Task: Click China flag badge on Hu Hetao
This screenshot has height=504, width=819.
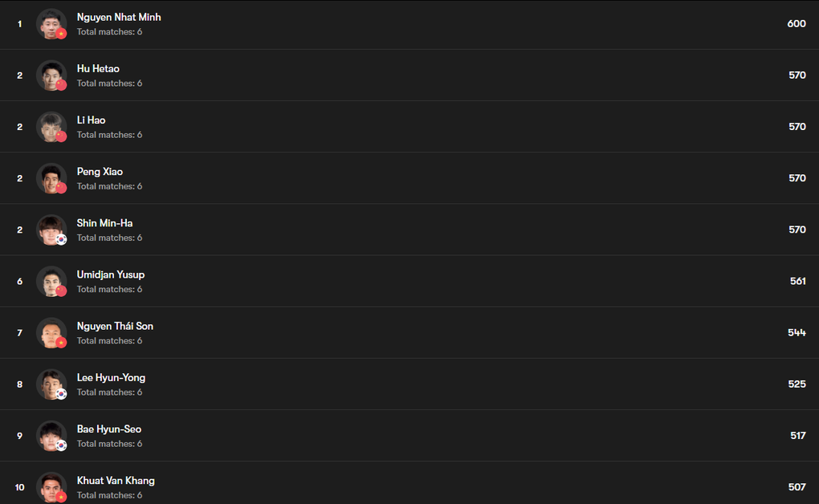Action: pyautogui.click(x=61, y=85)
